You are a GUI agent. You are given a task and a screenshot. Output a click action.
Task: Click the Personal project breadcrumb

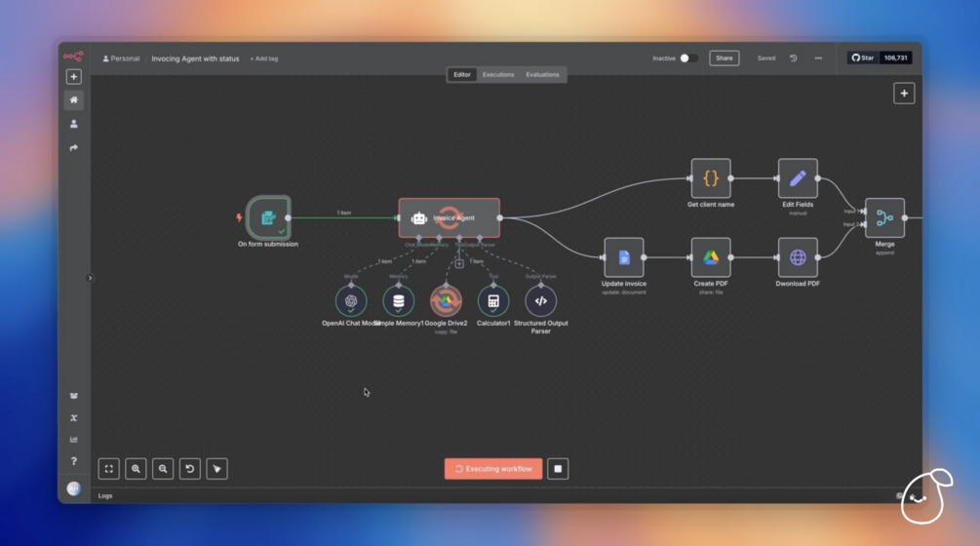pyautogui.click(x=121, y=58)
